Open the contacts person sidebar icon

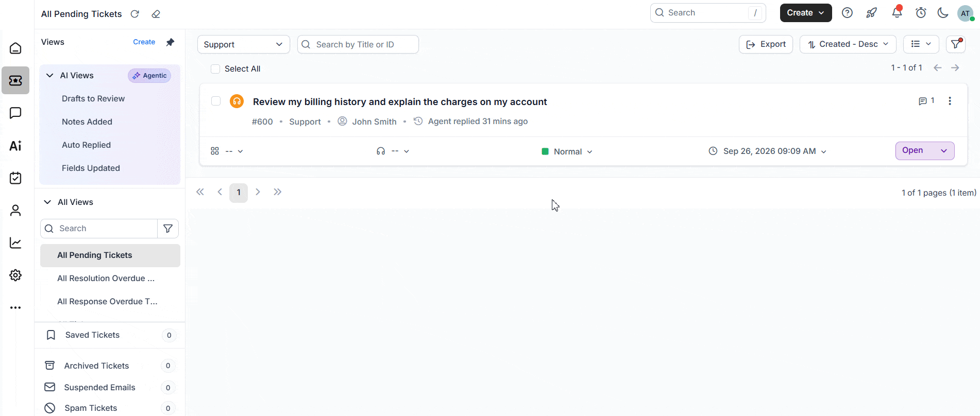(x=15, y=211)
